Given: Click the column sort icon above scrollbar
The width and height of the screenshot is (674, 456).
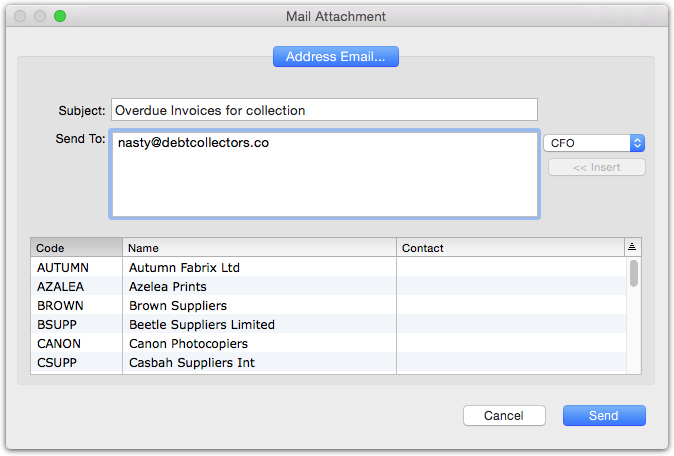Looking at the screenshot, I should point(632,247).
